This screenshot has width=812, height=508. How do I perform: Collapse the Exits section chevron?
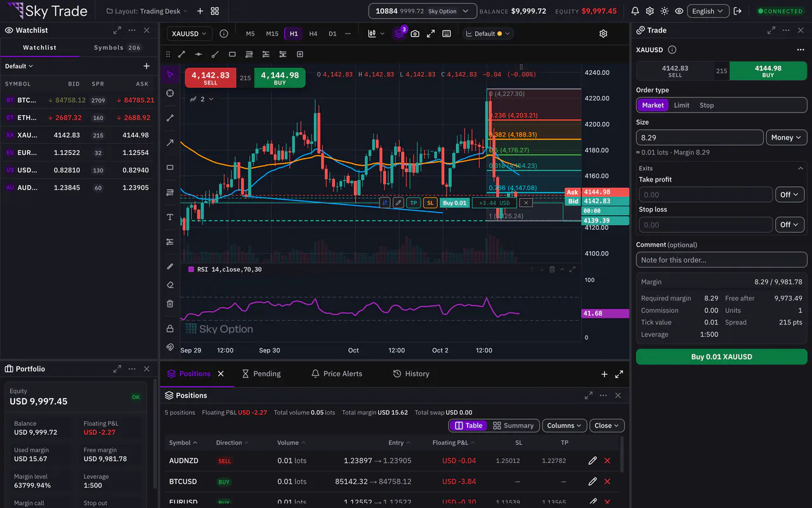801,168
